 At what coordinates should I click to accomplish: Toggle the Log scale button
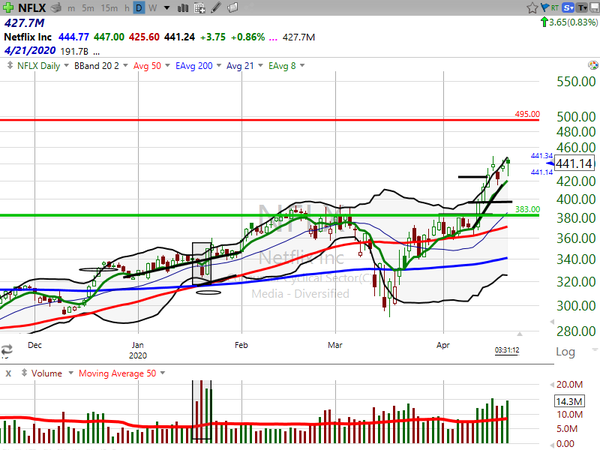565,351
